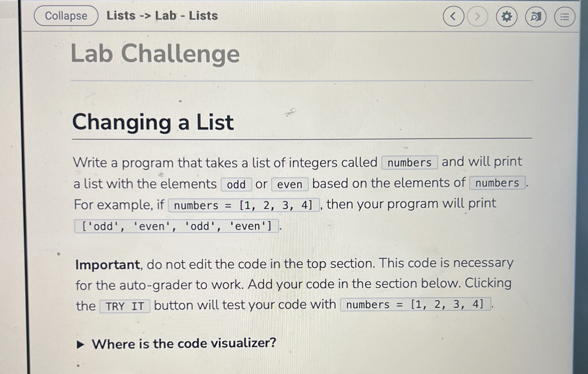
Task: Click the 'numbers = [1, 2, 3, 4]' snippet
Action: (x=244, y=205)
